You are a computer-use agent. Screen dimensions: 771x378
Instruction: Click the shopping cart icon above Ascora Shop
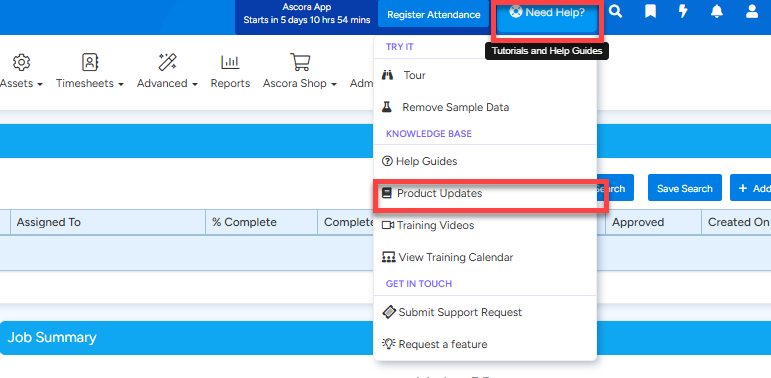299,62
